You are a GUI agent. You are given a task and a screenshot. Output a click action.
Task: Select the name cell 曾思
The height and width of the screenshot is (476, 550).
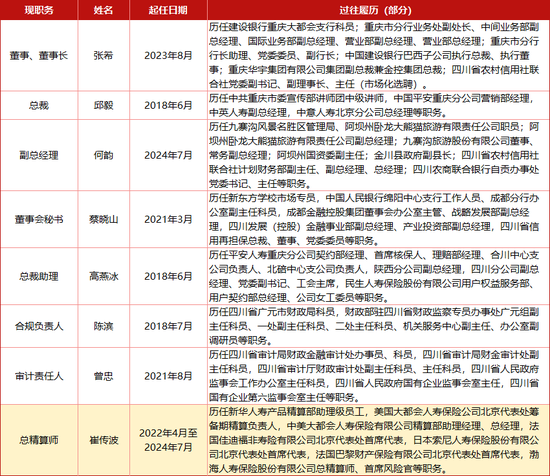tap(103, 376)
